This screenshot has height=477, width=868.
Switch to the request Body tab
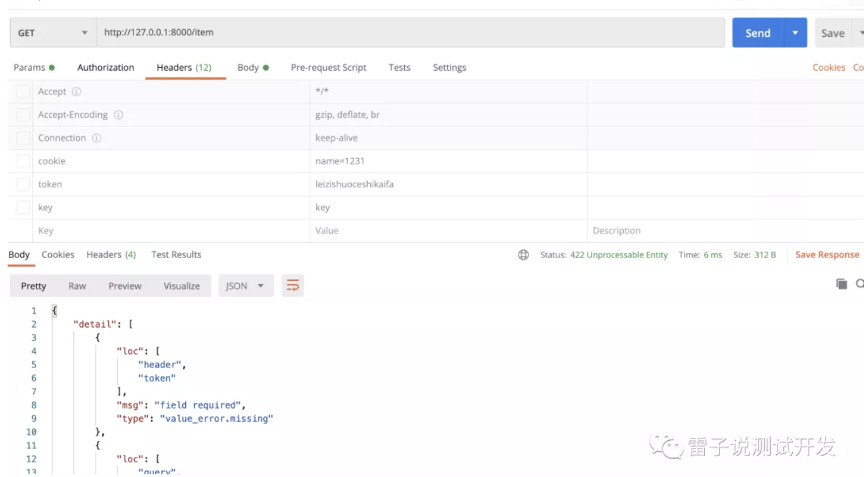[x=253, y=68]
